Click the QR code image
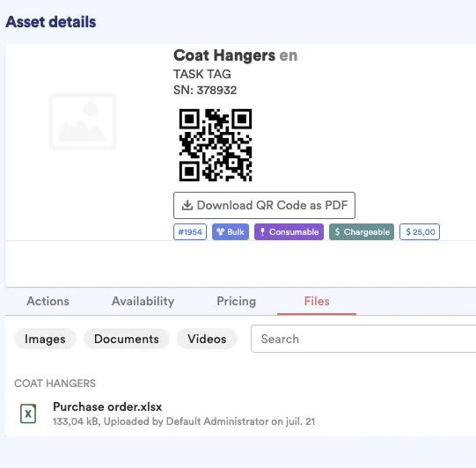This screenshot has height=468, width=476. pyautogui.click(x=216, y=145)
